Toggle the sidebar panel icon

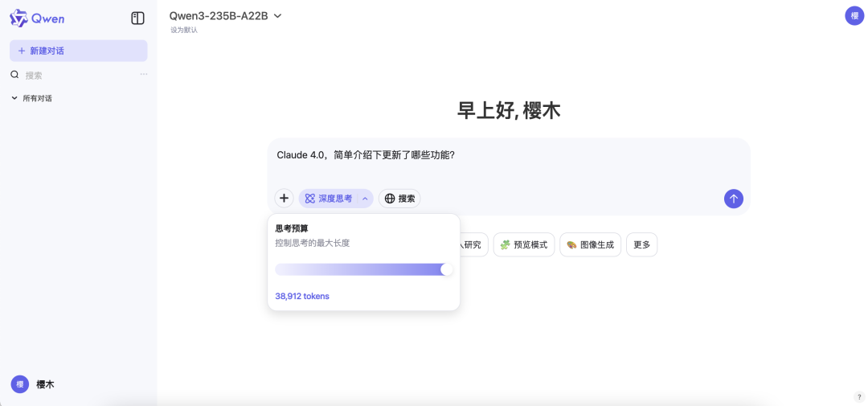[137, 18]
